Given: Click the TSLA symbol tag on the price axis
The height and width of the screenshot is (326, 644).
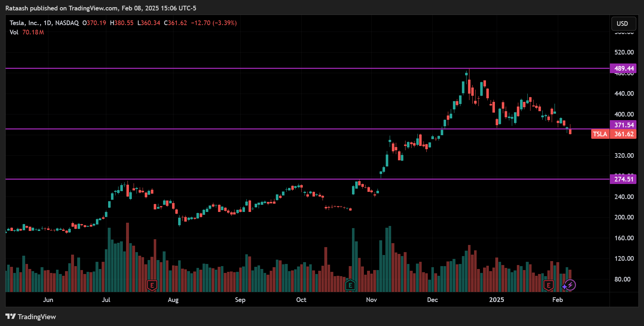Looking at the screenshot, I should (x=600, y=134).
